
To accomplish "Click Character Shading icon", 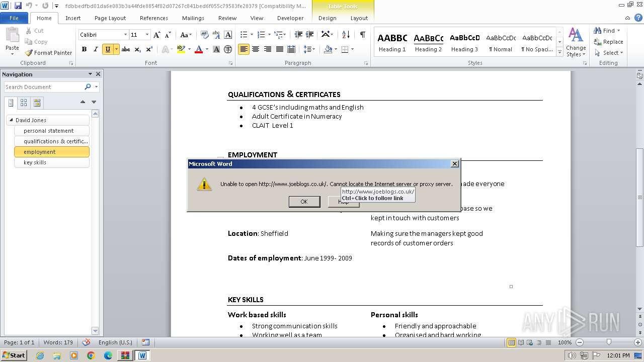I will [216, 49].
